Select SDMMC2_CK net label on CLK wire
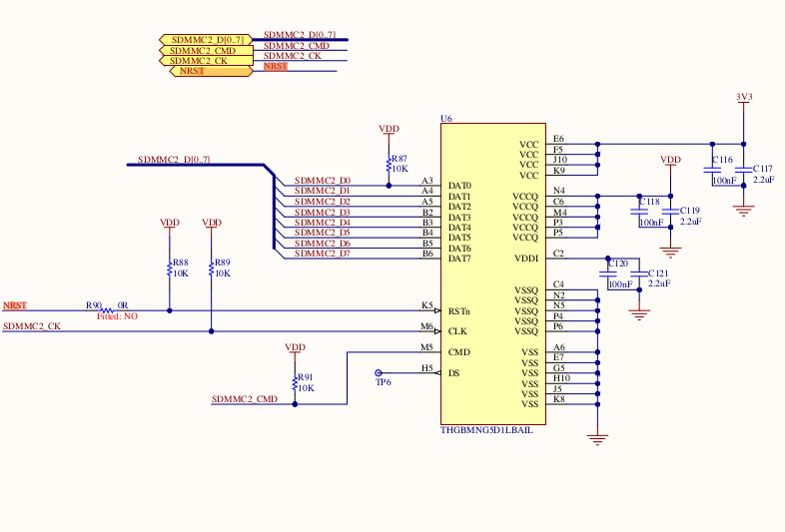Viewport: 785px width, 532px height. tap(32, 326)
